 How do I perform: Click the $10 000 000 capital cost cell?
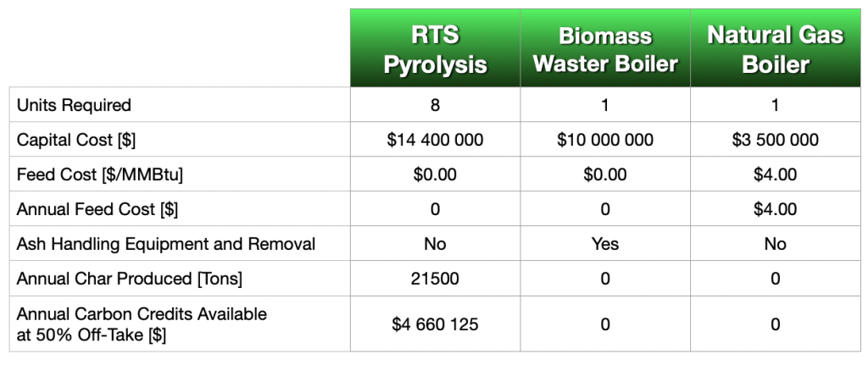[605, 140]
